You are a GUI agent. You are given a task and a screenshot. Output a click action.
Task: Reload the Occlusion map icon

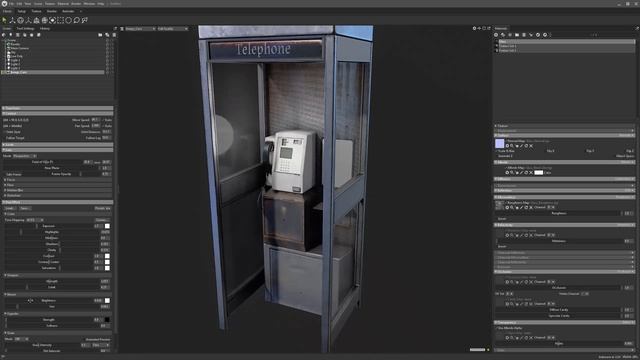(x=526, y=282)
